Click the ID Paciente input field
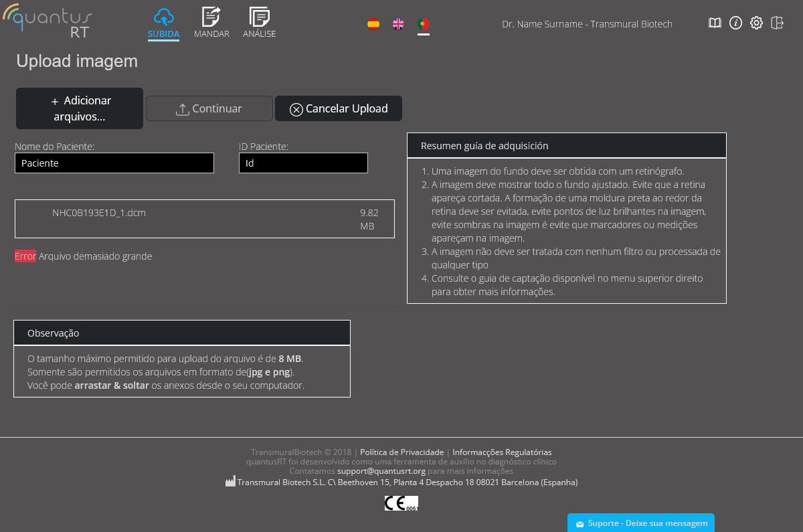 click(x=303, y=163)
